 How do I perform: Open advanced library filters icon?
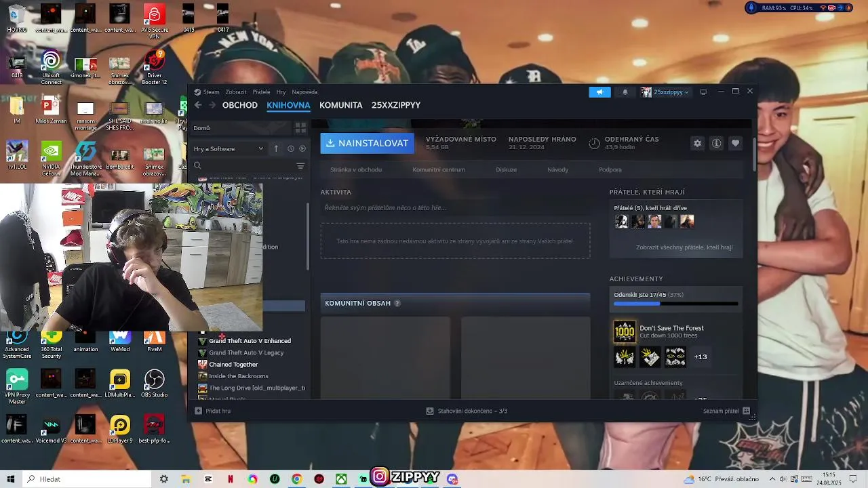tap(300, 165)
